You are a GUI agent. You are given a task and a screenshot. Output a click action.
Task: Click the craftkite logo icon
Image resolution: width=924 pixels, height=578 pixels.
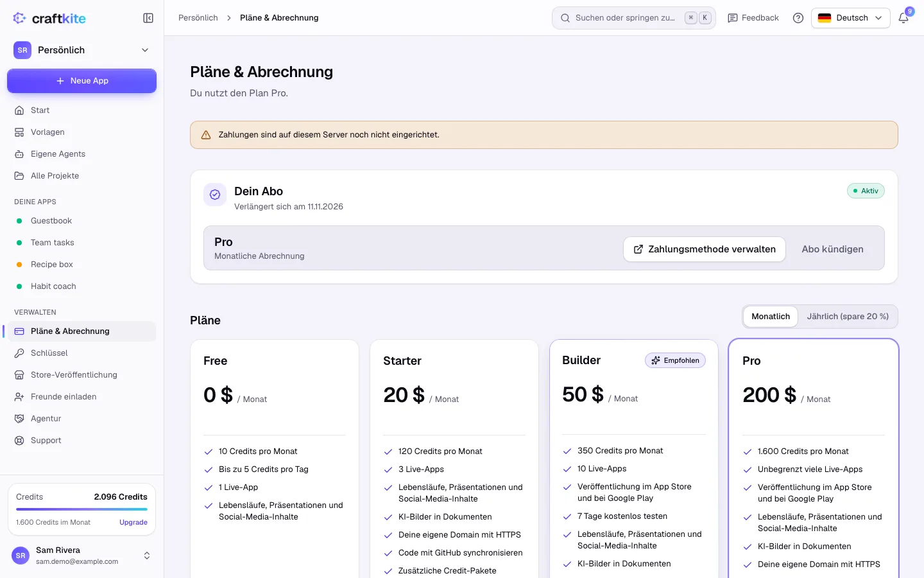19,18
